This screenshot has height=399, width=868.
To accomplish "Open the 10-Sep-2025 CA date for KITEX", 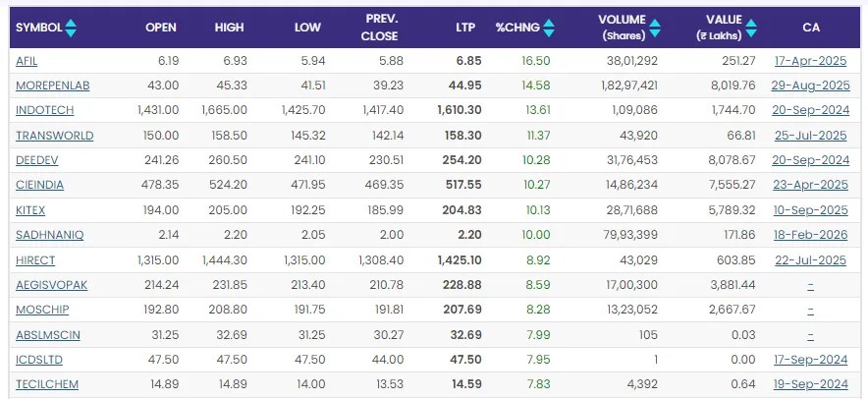I will pos(810,210).
